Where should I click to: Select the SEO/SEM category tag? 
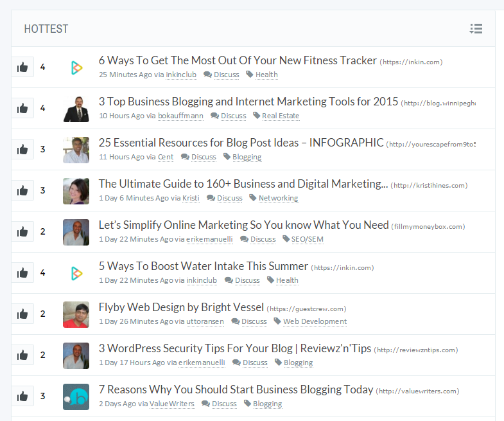(308, 239)
